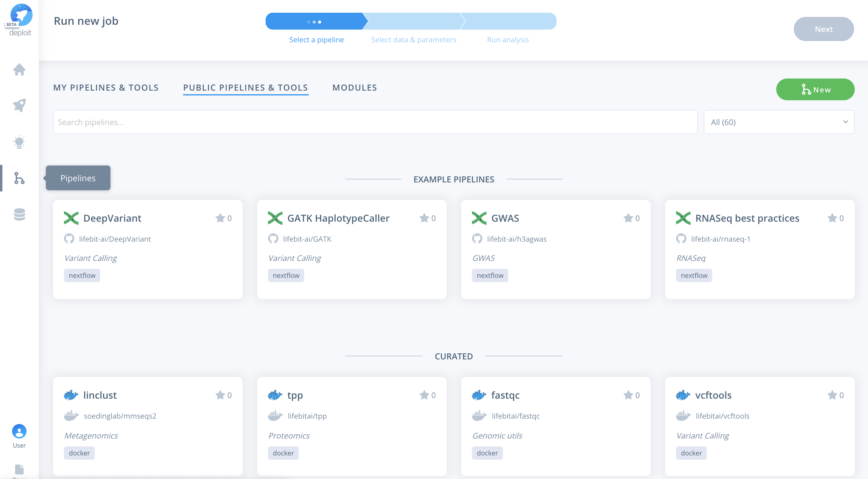Screen dimensions: 868x479
Task: Open the Home icon in sidebar
Action: point(19,70)
